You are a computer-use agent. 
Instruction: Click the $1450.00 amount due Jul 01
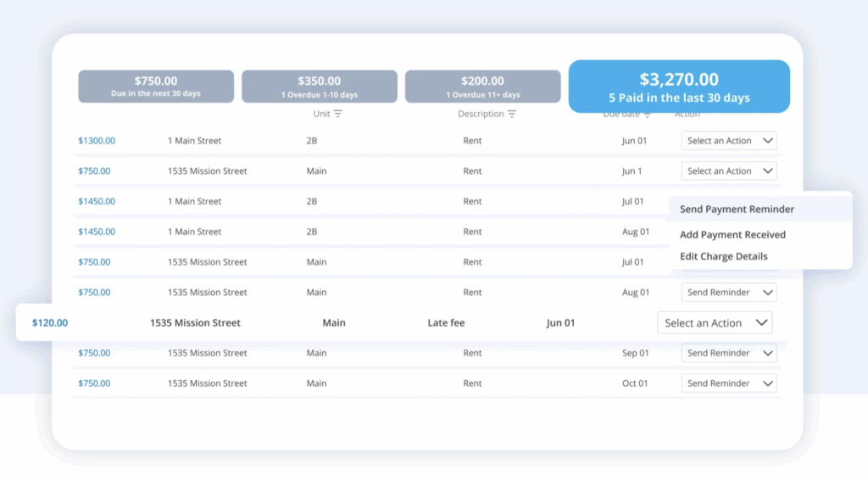(97, 202)
